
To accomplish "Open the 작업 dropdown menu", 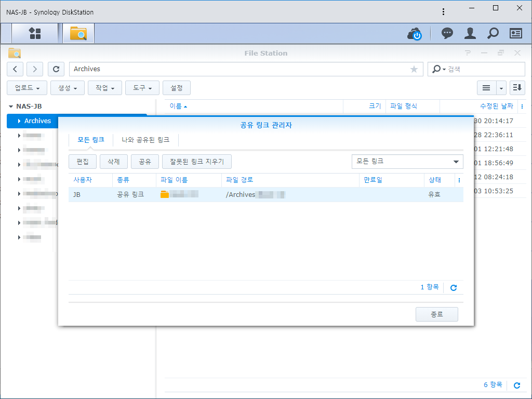I will (105, 88).
